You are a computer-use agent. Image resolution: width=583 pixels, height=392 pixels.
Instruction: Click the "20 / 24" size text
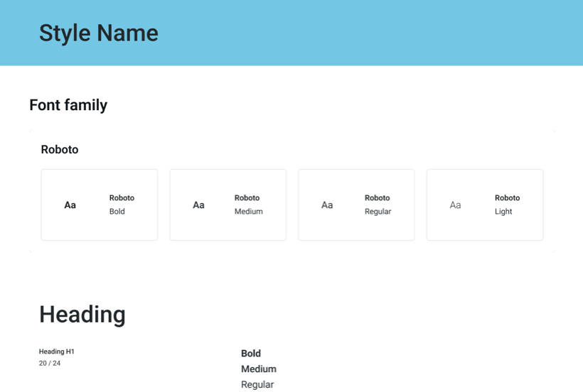50,364
